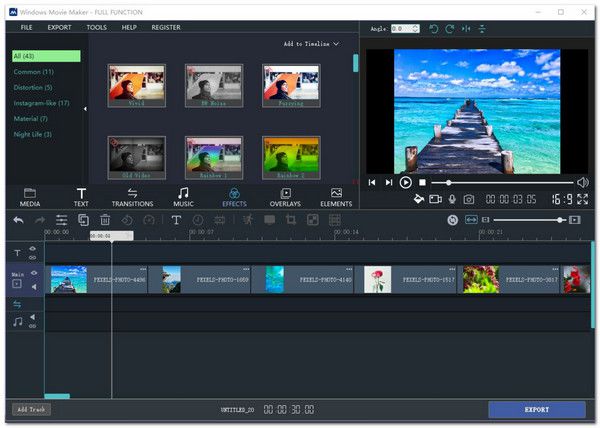Jump to previous frame in preview
The image size is (600, 428).
tap(372, 182)
